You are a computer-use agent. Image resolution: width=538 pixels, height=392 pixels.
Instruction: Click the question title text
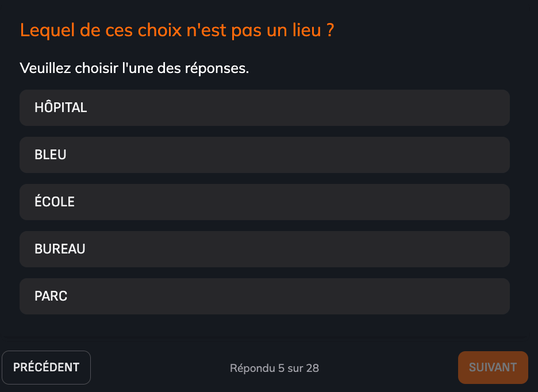point(175,30)
